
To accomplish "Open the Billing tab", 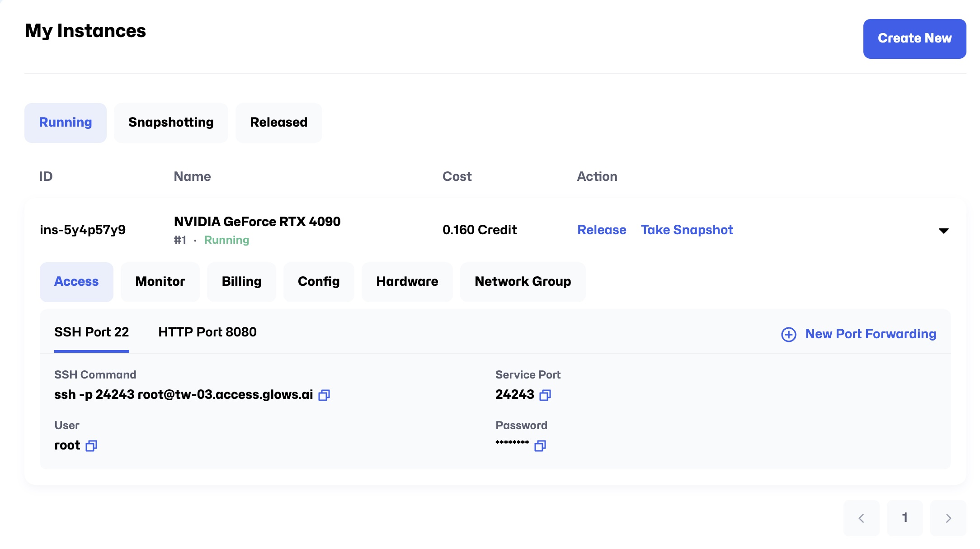I will point(241,282).
